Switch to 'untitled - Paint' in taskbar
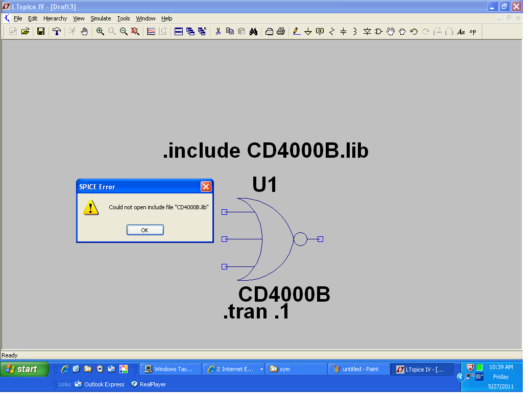 pos(359,369)
